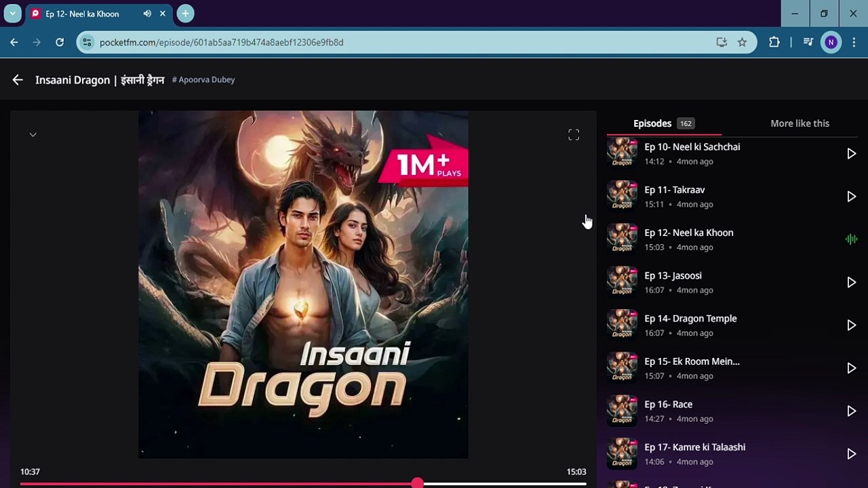Viewport: 868px width, 488px height.
Task: Play Ep 16- Race episode
Action: (x=852, y=411)
